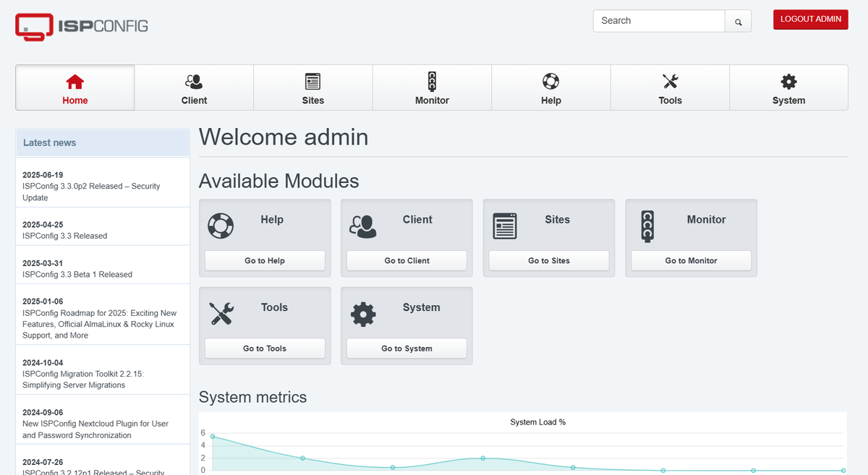Open the Help tab label

tap(551, 100)
